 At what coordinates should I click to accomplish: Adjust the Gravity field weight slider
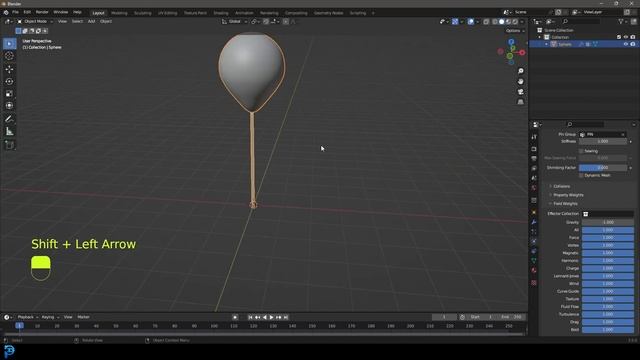[x=608, y=222]
